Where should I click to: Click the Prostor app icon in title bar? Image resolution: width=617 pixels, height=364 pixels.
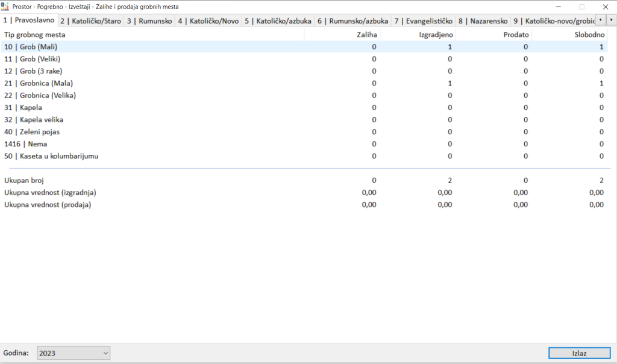pos(6,7)
